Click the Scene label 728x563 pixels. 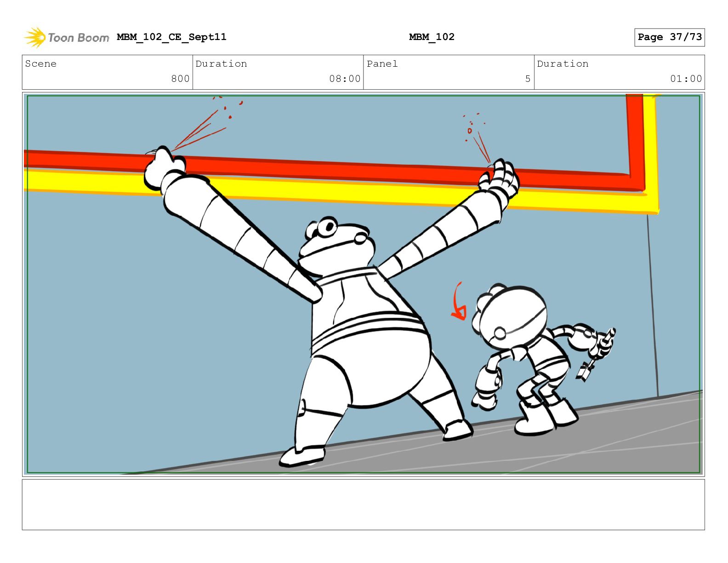tap(41, 63)
